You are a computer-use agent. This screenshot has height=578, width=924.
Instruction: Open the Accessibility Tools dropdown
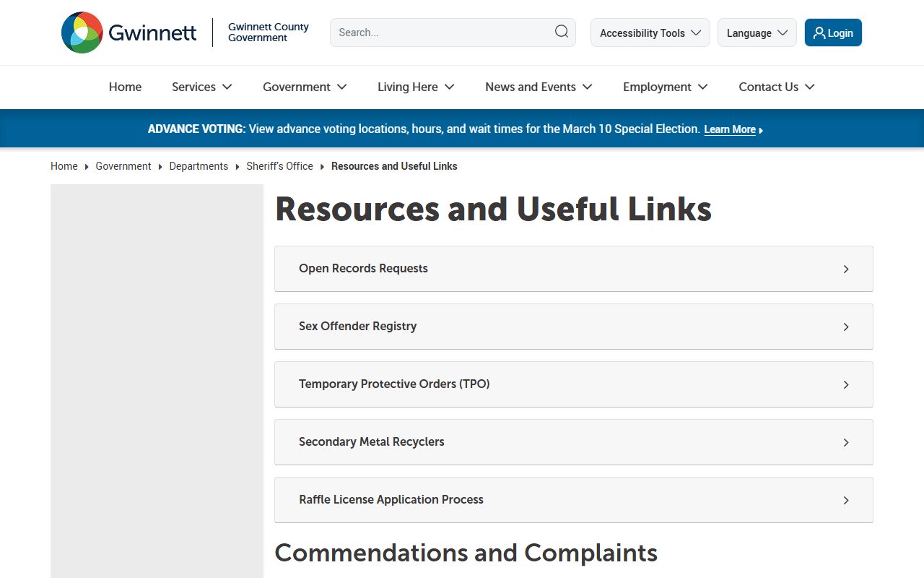[x=650, y=33]
